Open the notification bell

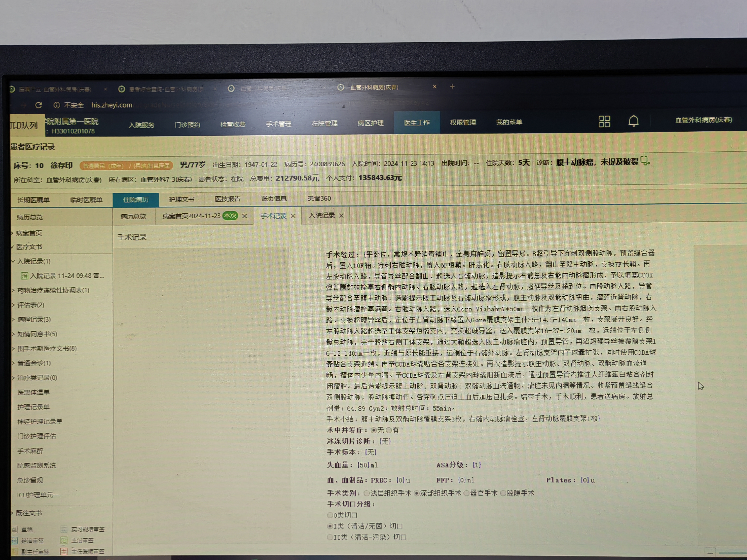(634, 121)
